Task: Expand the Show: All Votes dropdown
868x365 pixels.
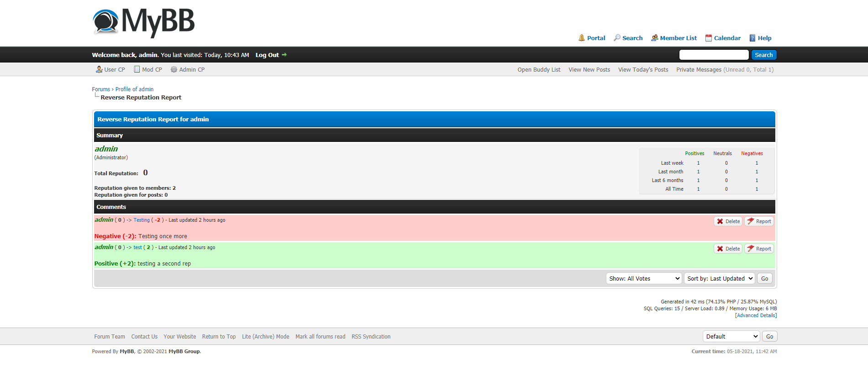Action: (643, 278)
